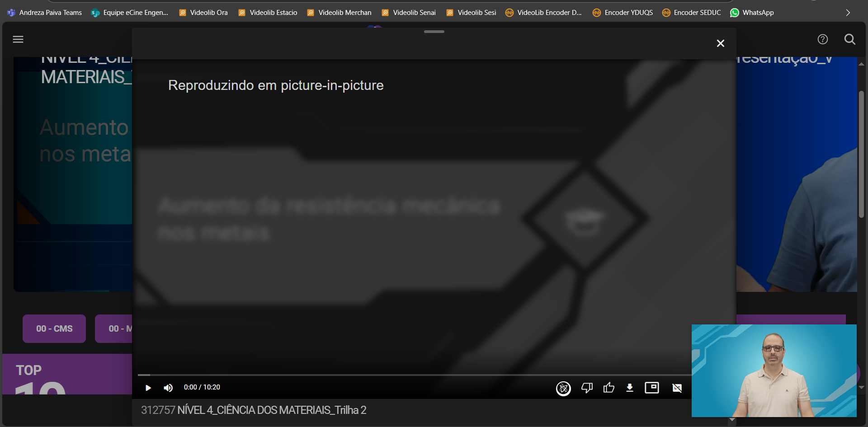Click the picture-in-picture floating video window
Viewport: 868px width, 427px height.
pos(774,371)
